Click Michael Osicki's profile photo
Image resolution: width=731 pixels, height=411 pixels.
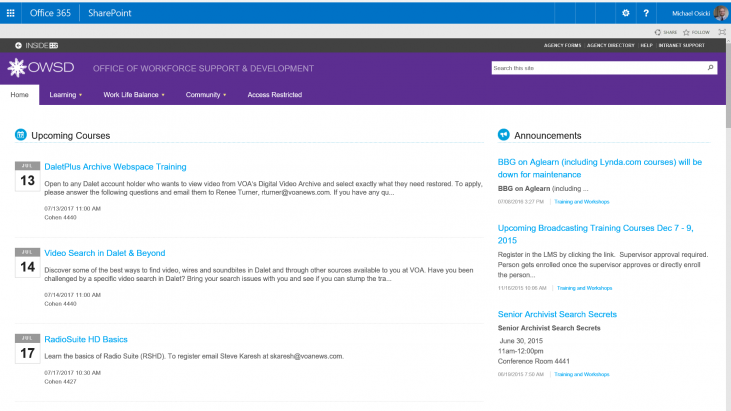pos(721,13)
